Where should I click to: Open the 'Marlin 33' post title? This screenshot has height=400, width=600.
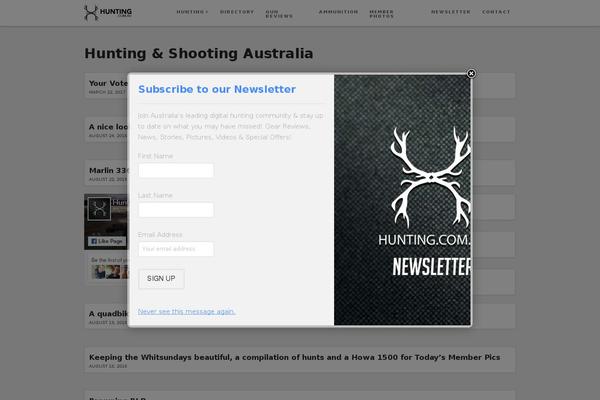click(108, 170)
